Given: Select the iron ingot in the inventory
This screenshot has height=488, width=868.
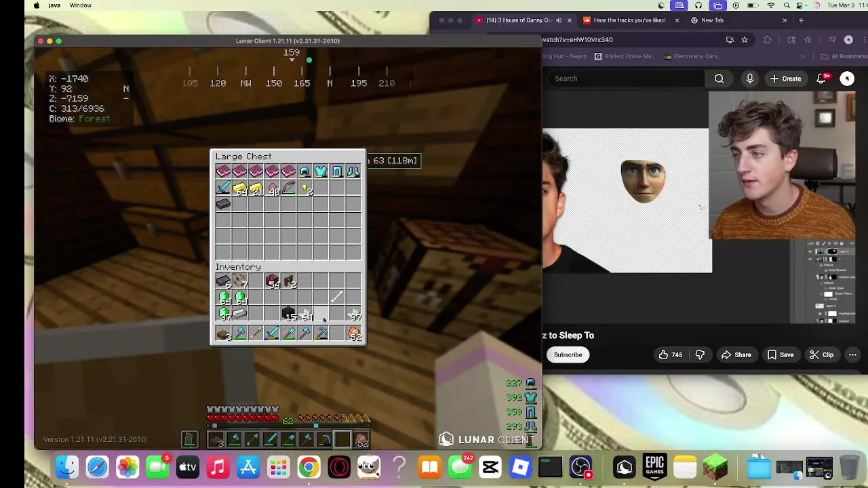Looking at the screenshot, I should pyautogui.click(x=239, y=313).
